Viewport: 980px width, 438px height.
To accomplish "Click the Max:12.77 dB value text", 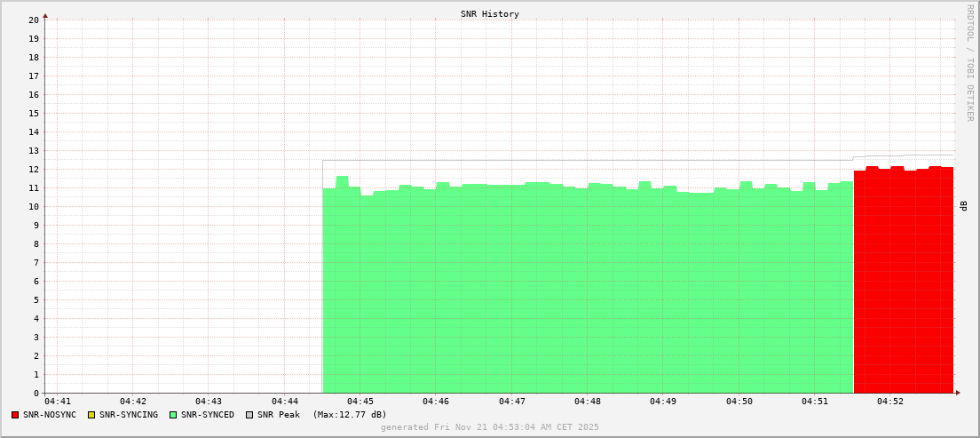I will tap(350, 415).
